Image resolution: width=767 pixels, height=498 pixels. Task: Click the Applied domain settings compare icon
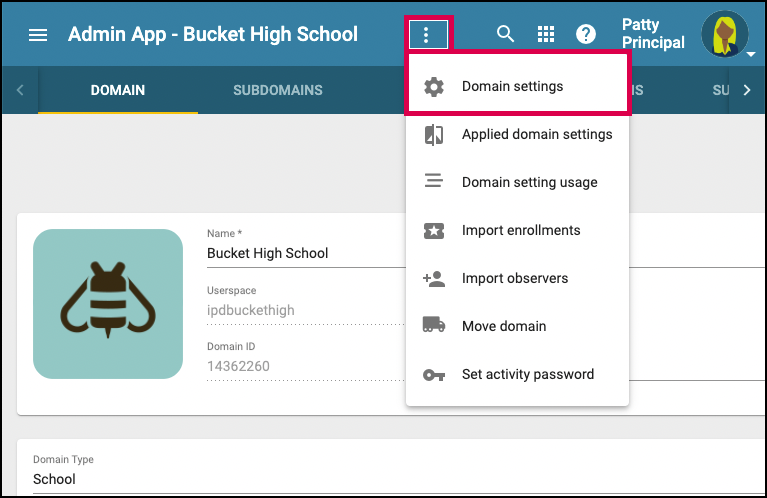click(433, 135)
